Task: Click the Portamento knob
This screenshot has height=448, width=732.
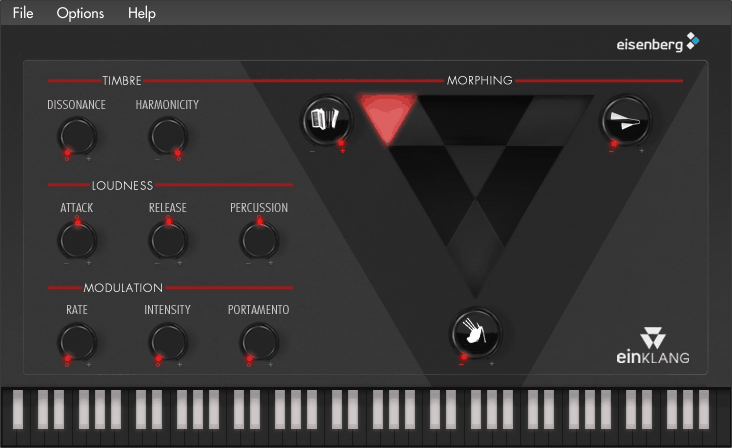Action: [x=259, y=342]
